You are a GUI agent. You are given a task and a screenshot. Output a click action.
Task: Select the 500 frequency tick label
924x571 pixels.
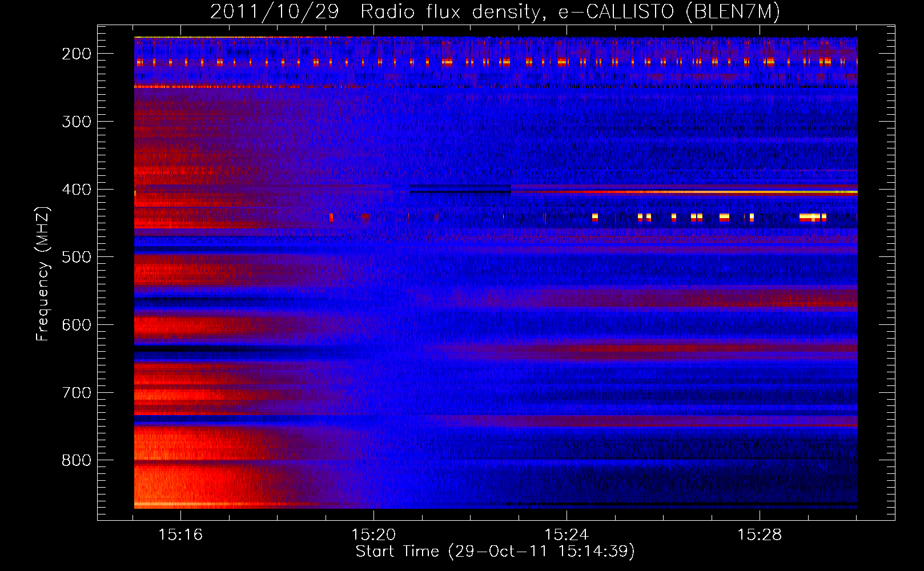tap(77, 257)
